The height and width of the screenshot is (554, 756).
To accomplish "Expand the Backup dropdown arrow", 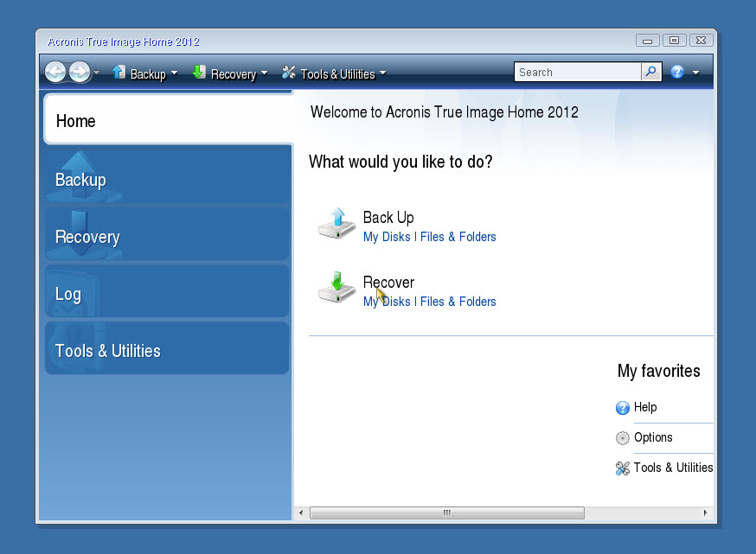I will (174, 73).
